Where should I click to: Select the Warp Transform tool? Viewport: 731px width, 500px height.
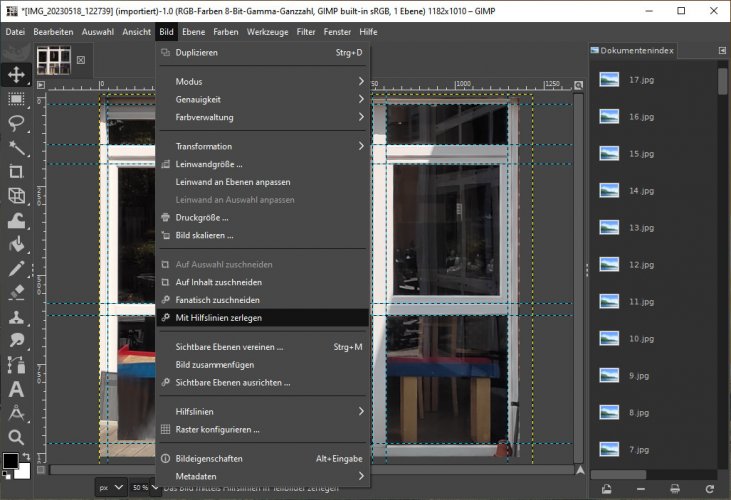tap(16, 220)
